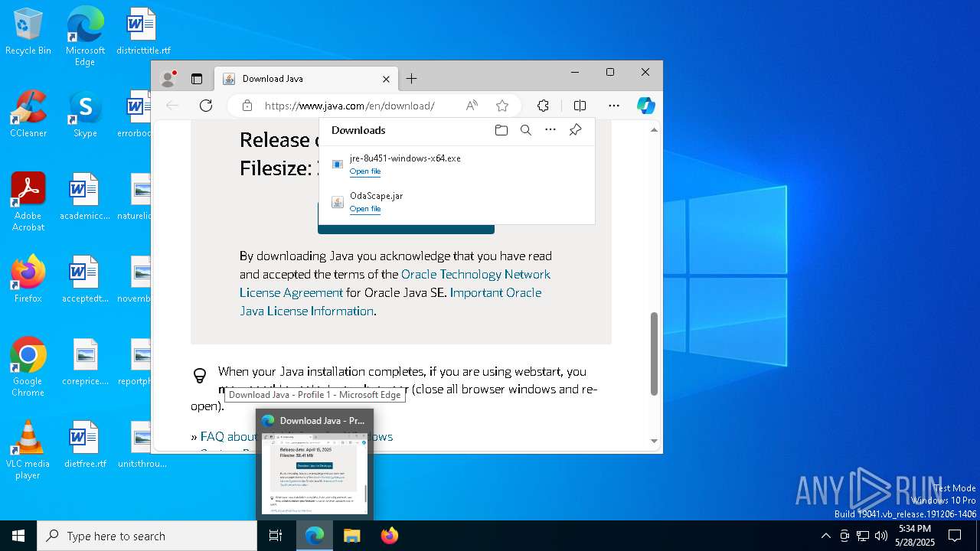Select Firefox desktop shortcut
This screenshot has height=551, width=980.
click(x=28, y=279)
